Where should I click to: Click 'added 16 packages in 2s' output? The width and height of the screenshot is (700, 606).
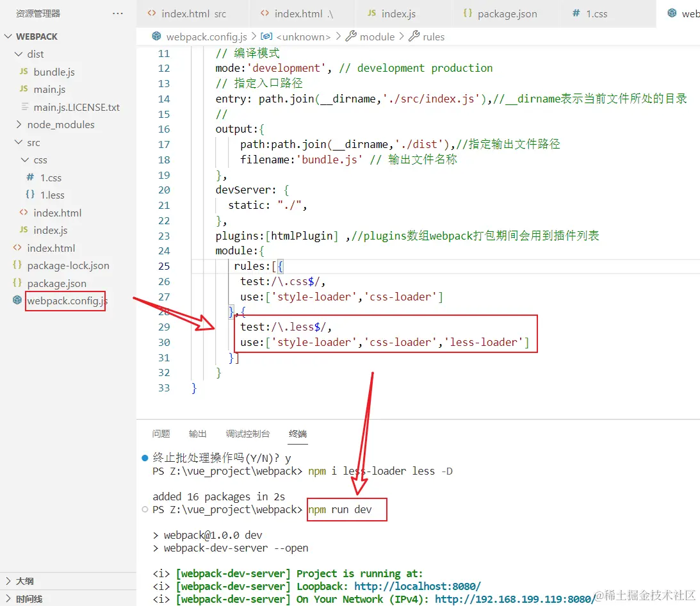(x=219, y=496)
